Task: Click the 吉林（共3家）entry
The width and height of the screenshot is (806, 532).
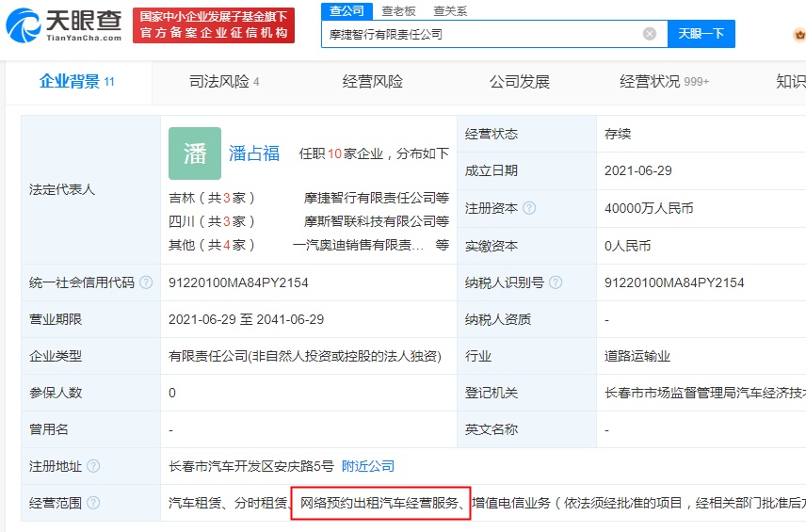Action: [x=212, y=198]
